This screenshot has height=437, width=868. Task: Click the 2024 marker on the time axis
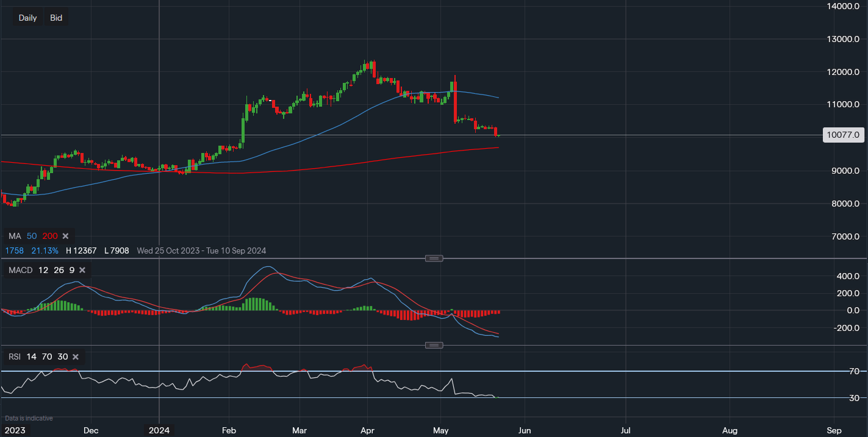pyautogui.click(x=159, y=430)
